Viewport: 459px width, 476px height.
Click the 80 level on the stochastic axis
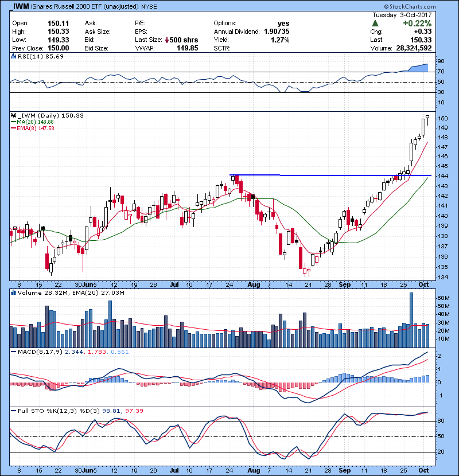coord(441,421)
